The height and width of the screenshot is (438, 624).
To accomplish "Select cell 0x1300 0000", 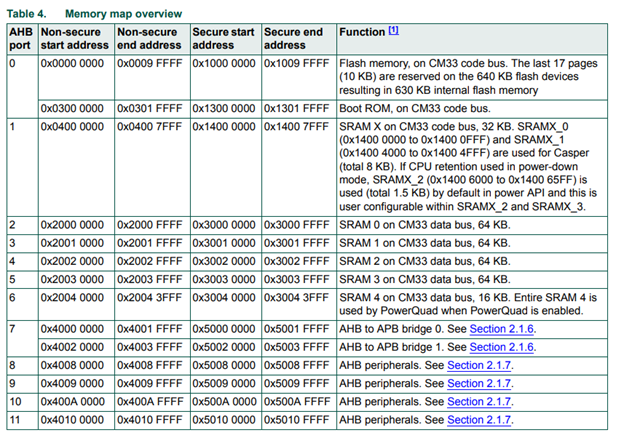I will click(224, 108).
